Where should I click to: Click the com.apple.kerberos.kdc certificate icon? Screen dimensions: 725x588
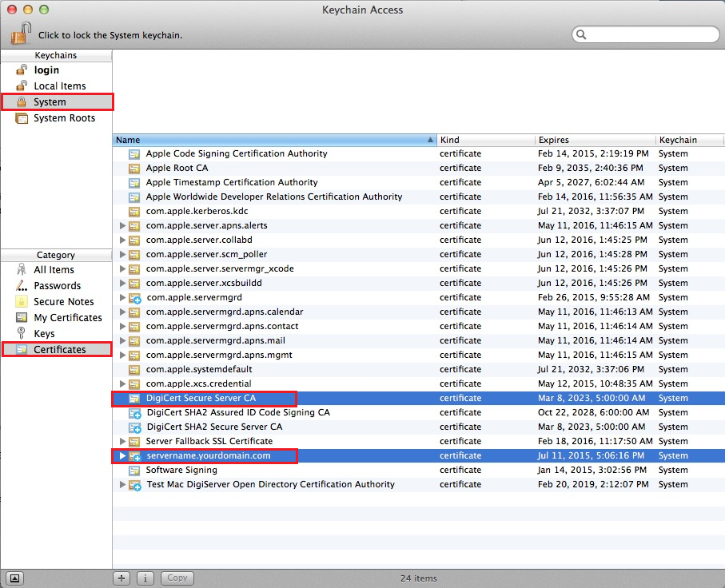coord(134,211)
